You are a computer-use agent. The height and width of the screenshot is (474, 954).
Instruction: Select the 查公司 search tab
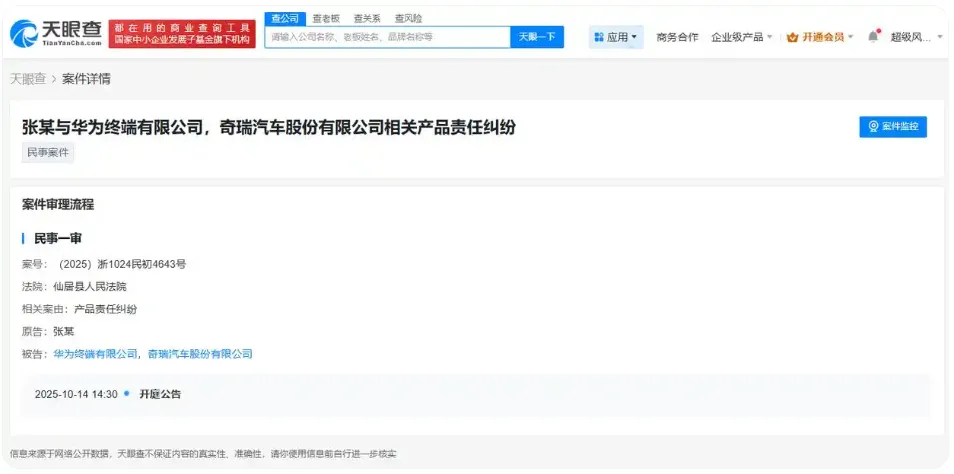285,18
